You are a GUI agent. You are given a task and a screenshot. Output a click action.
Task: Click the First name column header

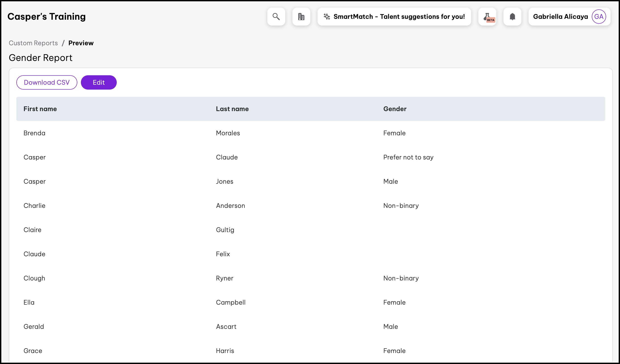tap(40, 109)
